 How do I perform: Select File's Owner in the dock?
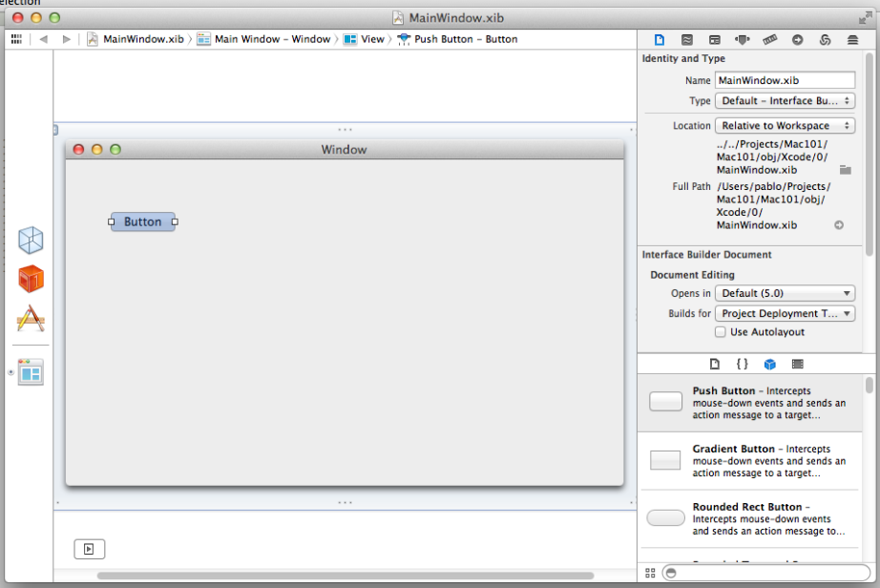coord(31,240)
